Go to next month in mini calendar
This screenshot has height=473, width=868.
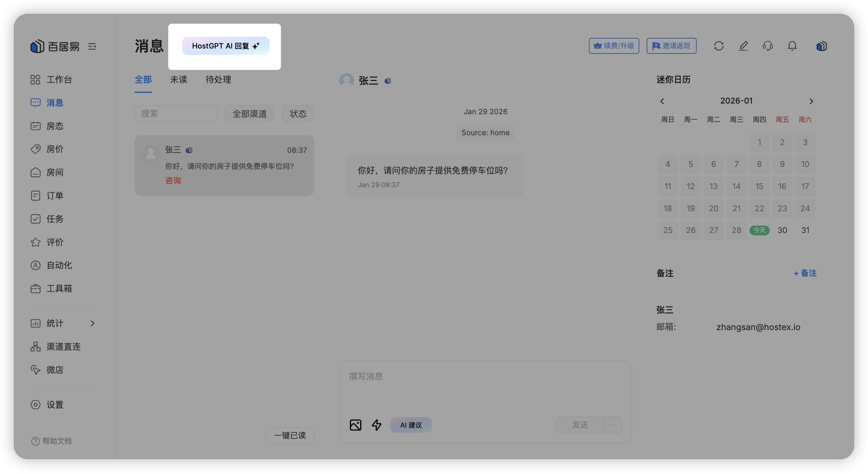[811, 101]
